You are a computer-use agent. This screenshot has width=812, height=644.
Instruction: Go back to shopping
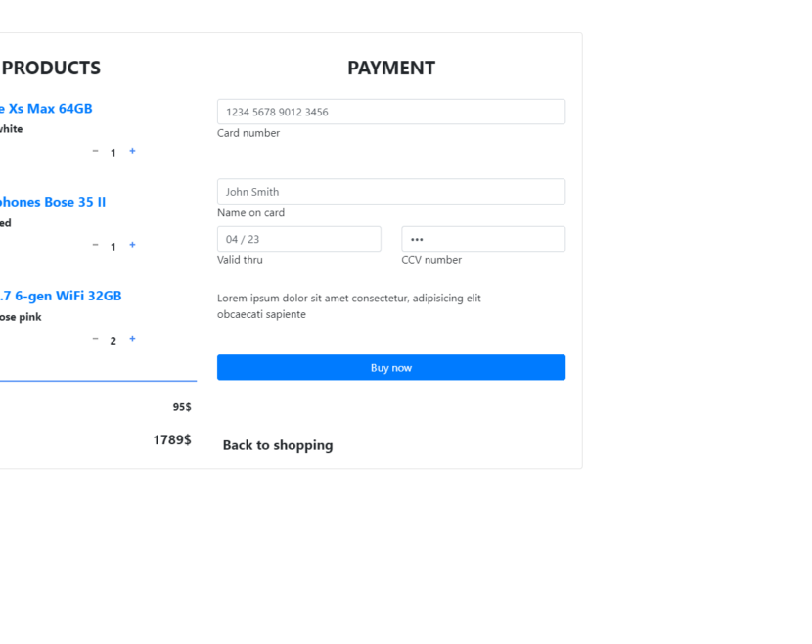(x=278, y=445)
